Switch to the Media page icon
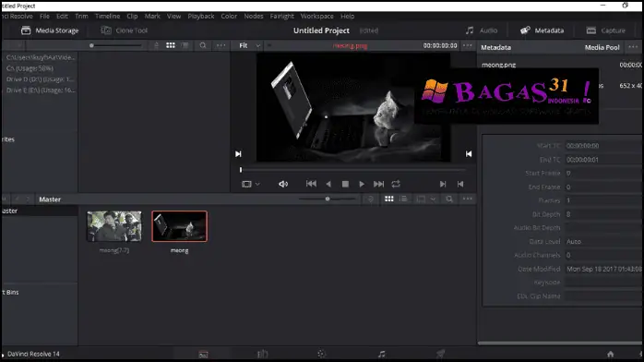The height and width of the screenshot is (362, 644). tap(203, 355)
